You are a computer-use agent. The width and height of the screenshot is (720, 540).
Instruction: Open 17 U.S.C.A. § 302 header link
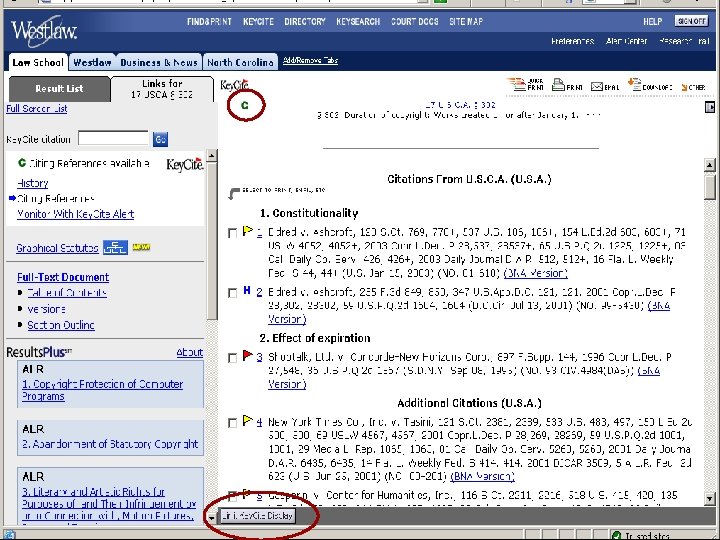(x=460, y=105)
